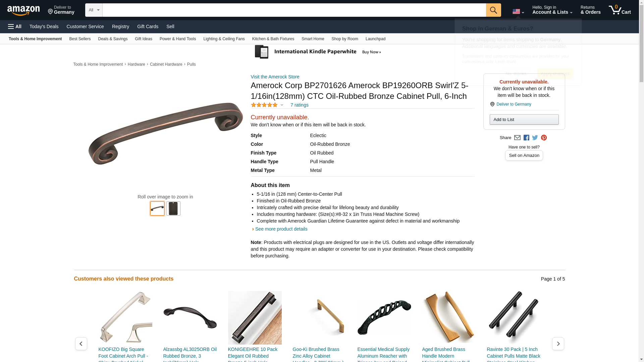Viewport: 644px width, 362px height.
Task: Visit the Amerock Store link
Action: [x=275, y=77]
